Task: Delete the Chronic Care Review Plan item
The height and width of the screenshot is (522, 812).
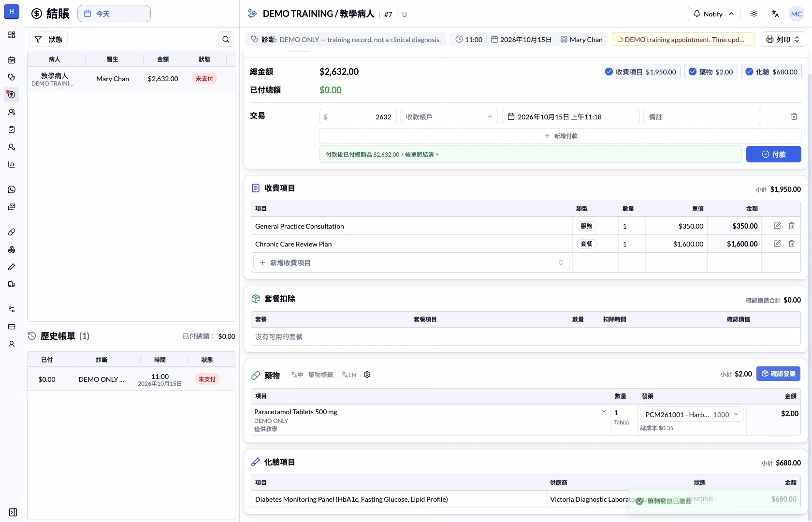Action: coord(792,244)
